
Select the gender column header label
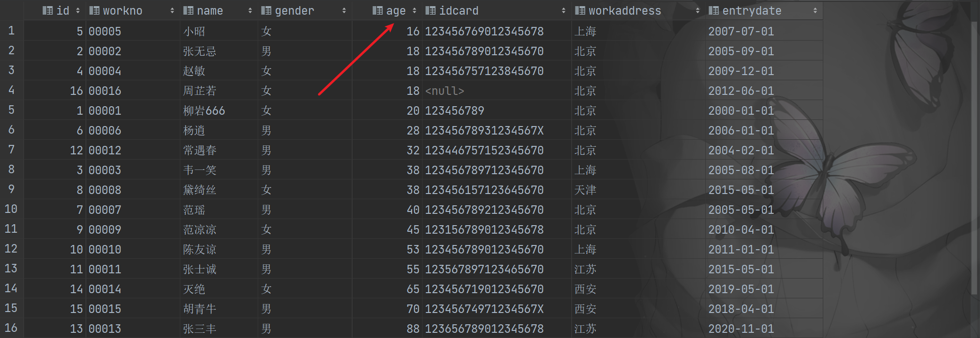[x=295, y=10]
